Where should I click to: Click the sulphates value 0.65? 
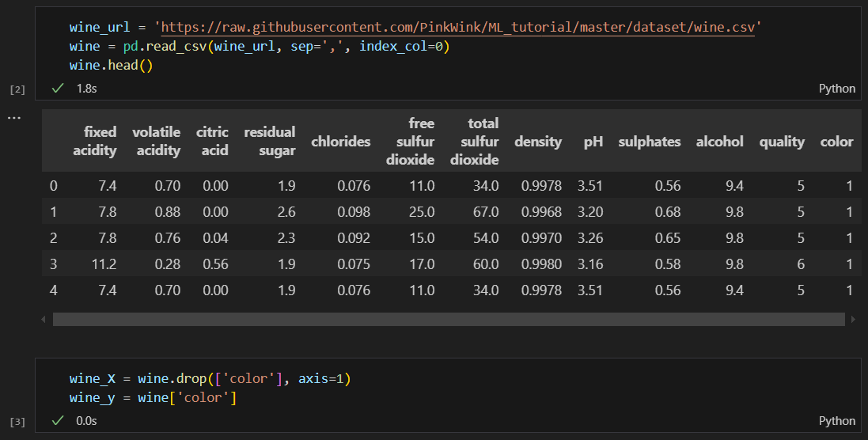coord(668,238)
